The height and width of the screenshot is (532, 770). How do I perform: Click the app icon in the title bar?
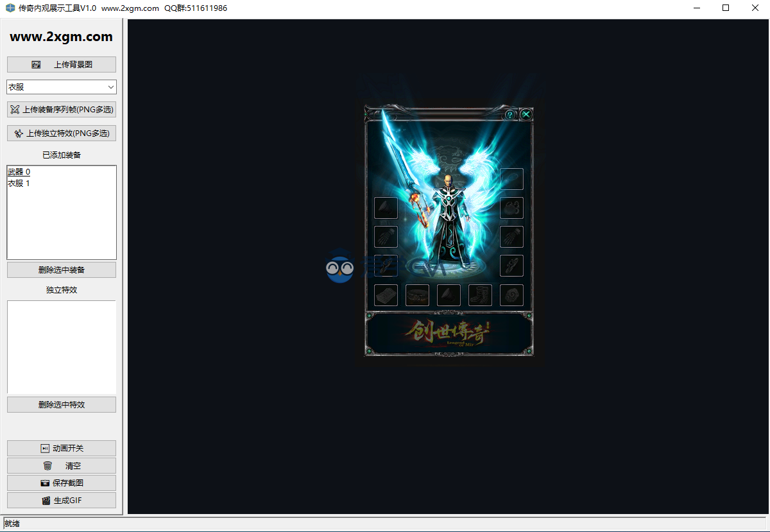(10, 8)
